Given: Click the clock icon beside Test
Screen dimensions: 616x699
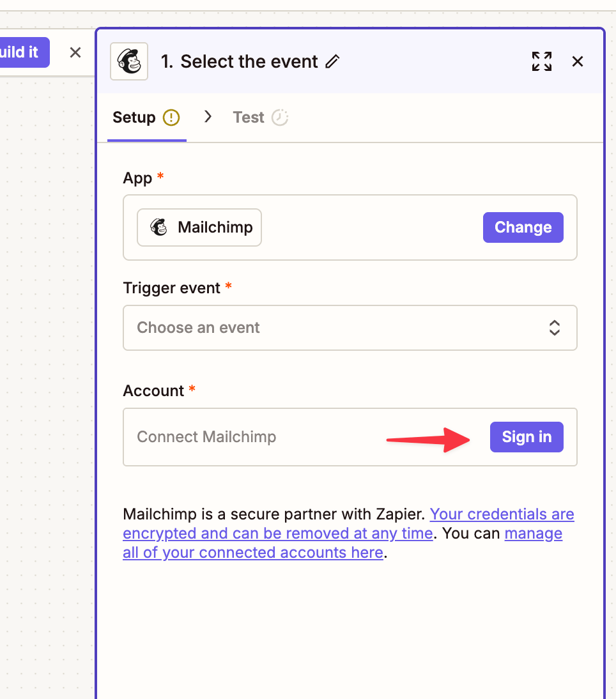Looking at the screenshot, I should (x=280, y=118).
